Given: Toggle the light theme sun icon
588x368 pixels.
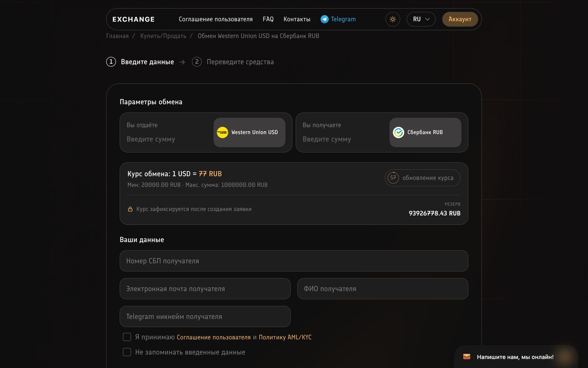Looking at the screenshot, I should [x=393, y=19].
